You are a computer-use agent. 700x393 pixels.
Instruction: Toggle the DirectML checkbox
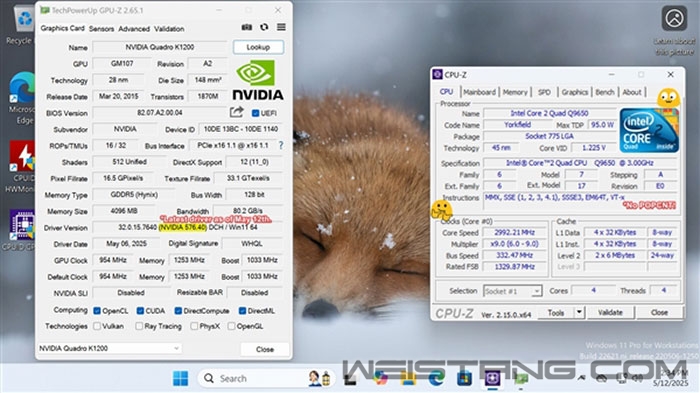coord(242,310)
